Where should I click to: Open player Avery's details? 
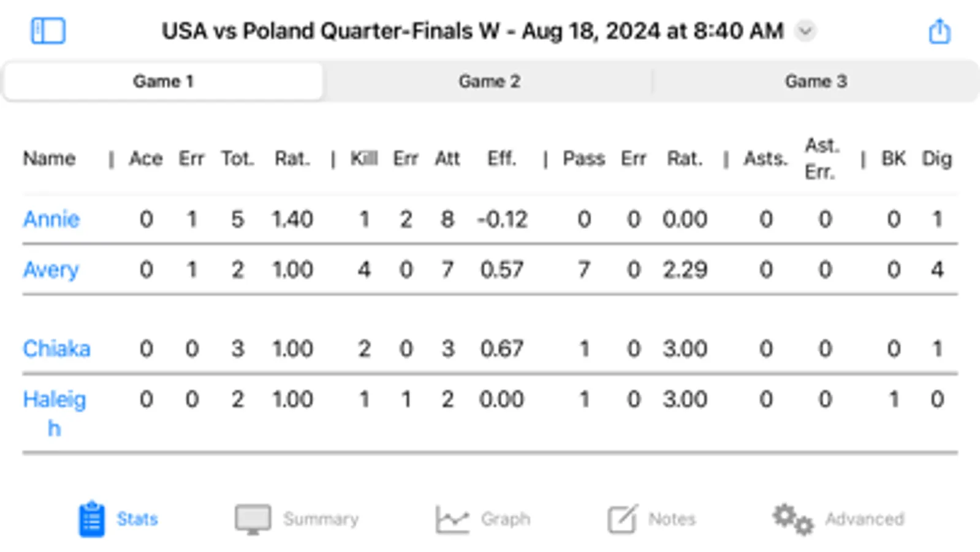pyautogui.click(x=51, y=269)
